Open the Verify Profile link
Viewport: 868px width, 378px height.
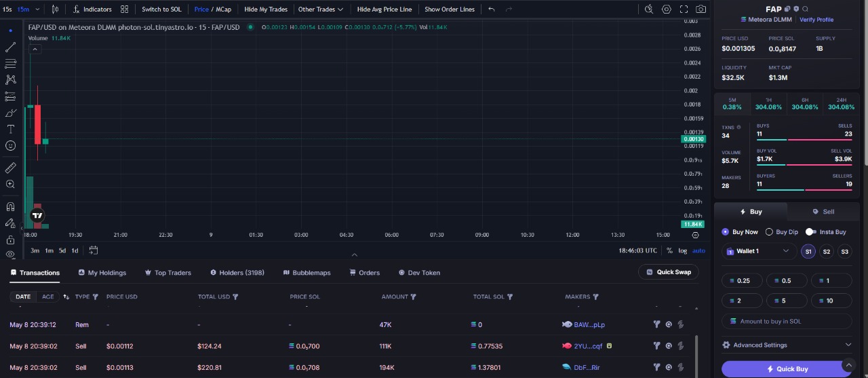point(816,20)
